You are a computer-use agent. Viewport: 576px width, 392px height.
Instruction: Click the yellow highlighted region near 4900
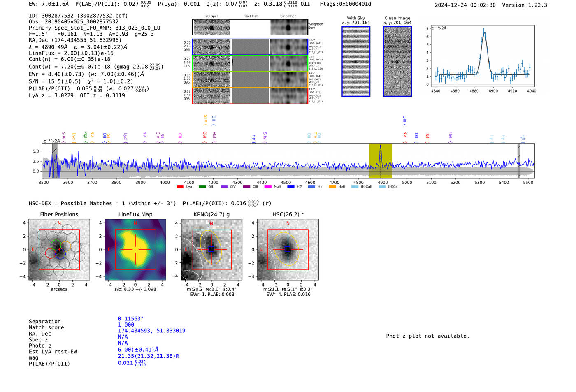[380, 160]
